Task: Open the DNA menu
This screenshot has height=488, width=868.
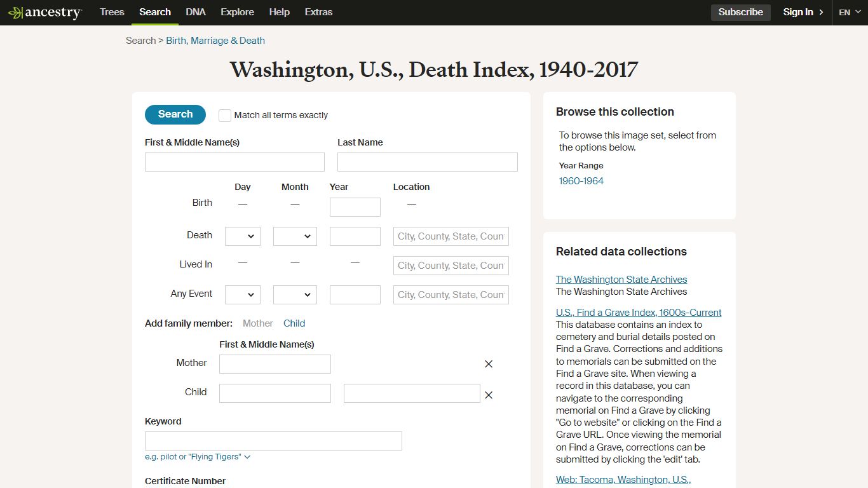Action: click(196, 12)
